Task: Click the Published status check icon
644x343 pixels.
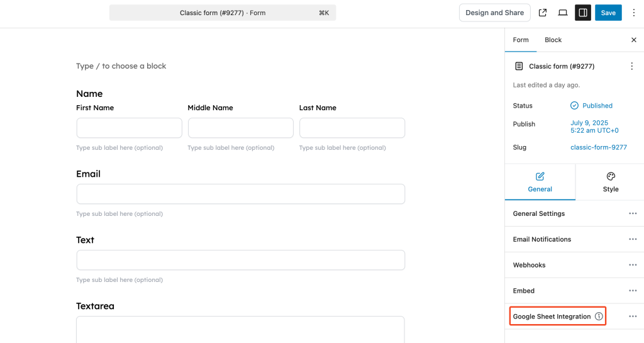Action: [x=574, y=106]
